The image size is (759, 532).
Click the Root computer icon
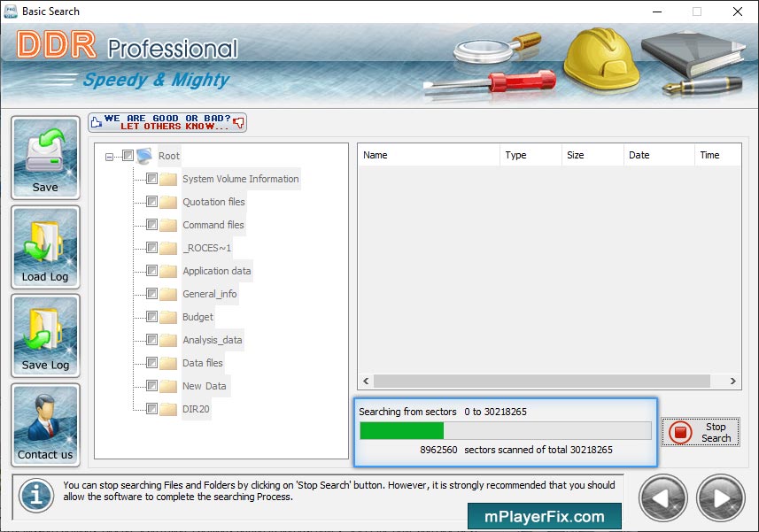coord(144,156)
